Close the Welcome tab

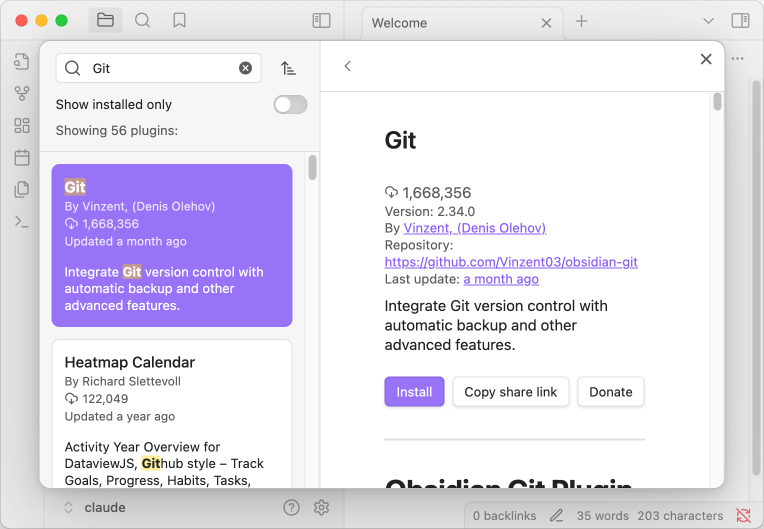coord(547,23)
